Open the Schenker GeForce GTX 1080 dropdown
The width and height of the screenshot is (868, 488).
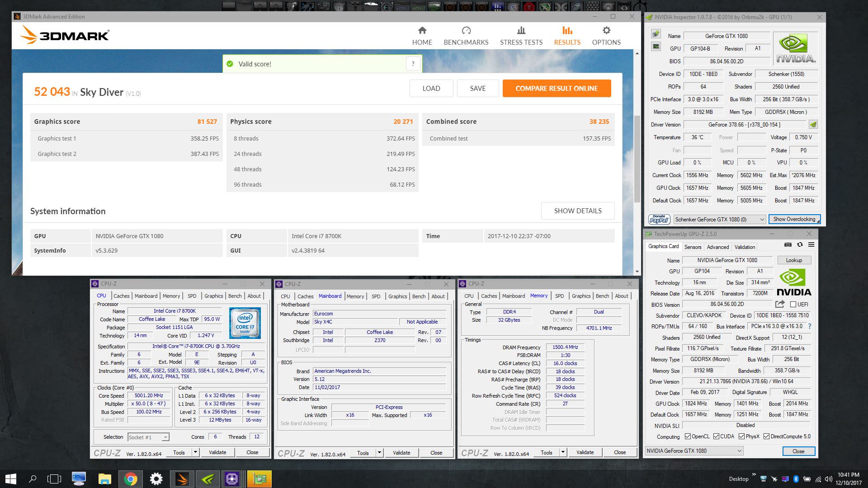pos(761,220)
